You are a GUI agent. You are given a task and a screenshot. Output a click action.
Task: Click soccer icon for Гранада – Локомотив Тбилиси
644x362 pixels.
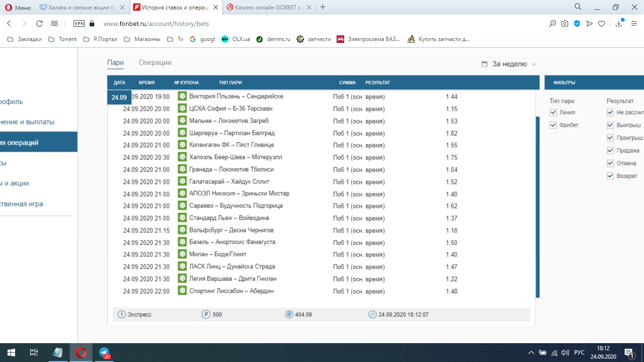[x=182, y=169]
